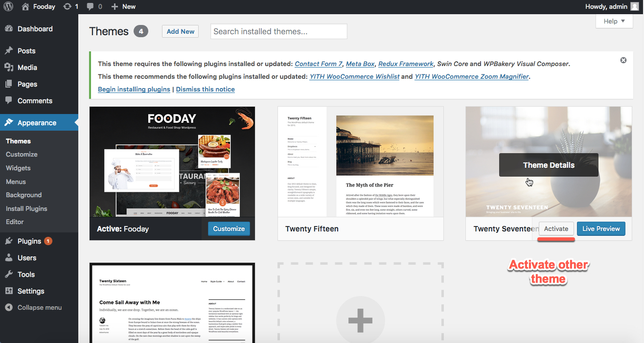Open YITH WooCommerce Wishlist link

pyautogui.click(x=354, y=76)
